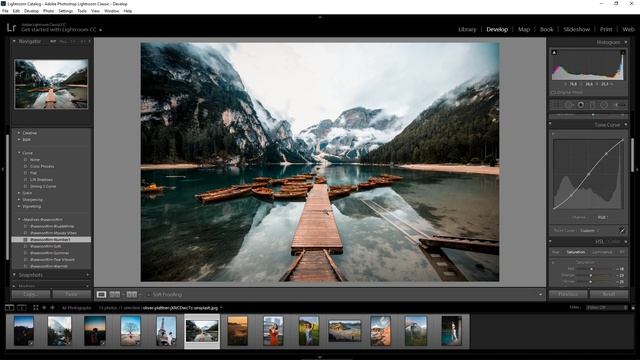640x360 pixels.
Task: Select the Luminance tab in HSL panel
Action: coord(602,252)
